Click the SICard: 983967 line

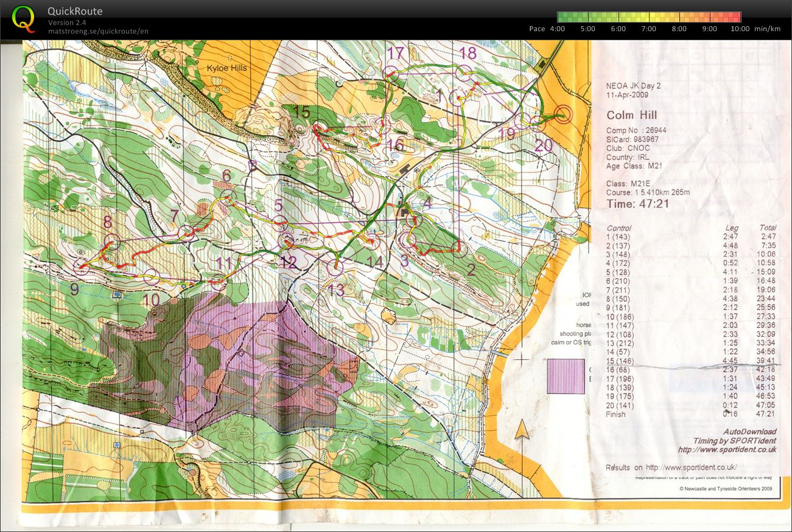point(633,139)
